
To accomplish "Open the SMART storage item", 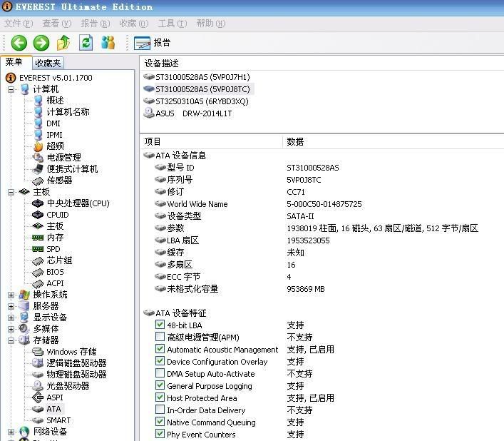I will tap(58, 420).
